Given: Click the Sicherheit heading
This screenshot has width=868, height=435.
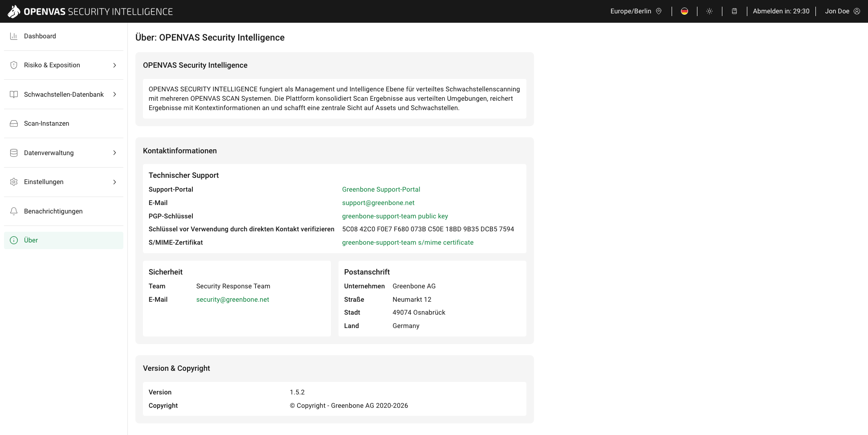Looking at the screenshot, I should point(166,272).
